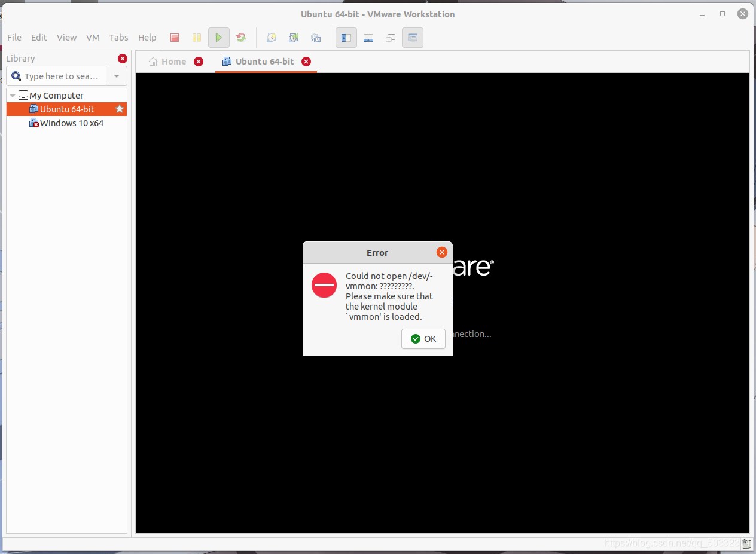Viewport: 756px width, 554px height.
Task: Close the Home tab
Action: tap(199, 62)
